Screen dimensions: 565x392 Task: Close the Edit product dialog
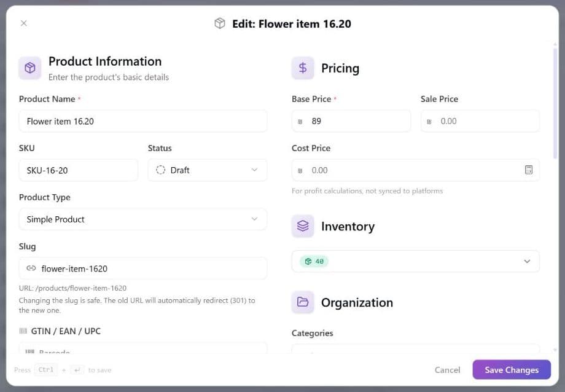pyautogui.click(x=24, y=23)
